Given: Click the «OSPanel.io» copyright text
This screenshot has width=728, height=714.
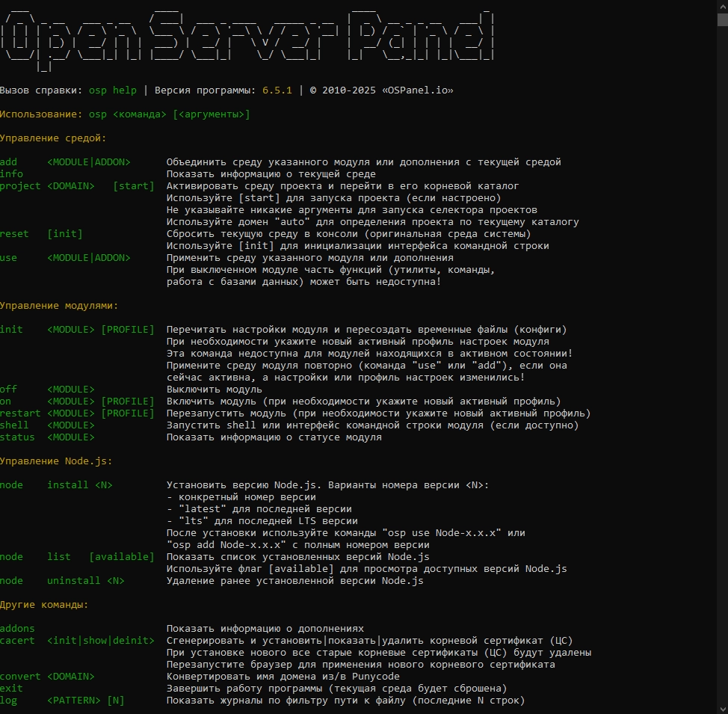Looking at the screenshot, I should click(x=417, y=90).
